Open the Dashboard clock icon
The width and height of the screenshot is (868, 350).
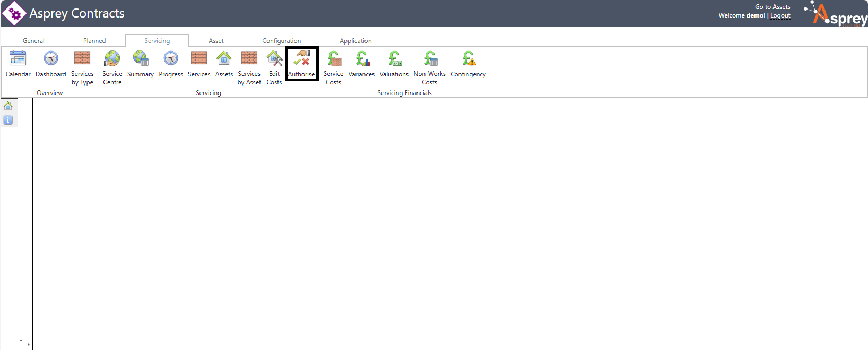point(51,58)
